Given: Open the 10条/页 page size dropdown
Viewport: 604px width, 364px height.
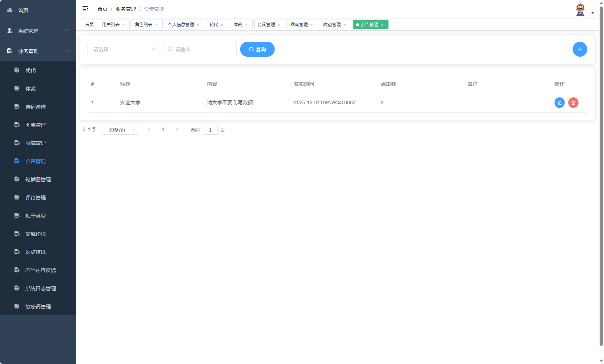Looking at the screenshot, I should point(120,129).
